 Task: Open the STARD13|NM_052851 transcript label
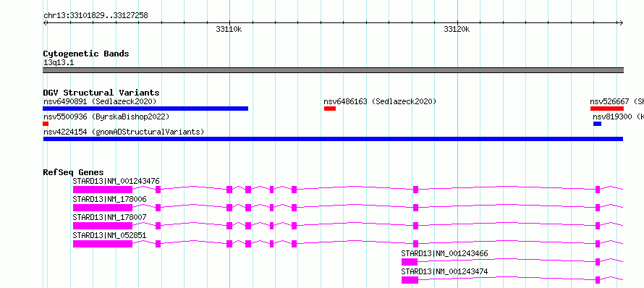pyautogui.click(x=110, y=235)
